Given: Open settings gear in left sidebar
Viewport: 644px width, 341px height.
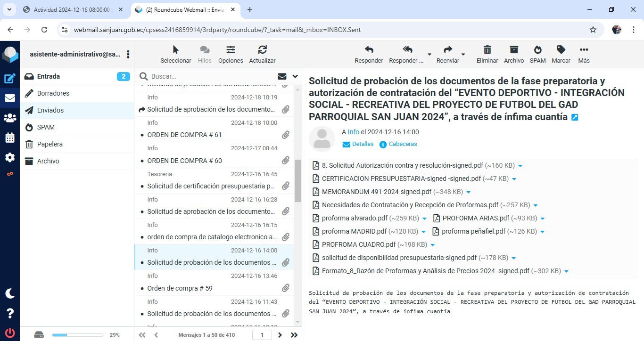Looking at the screenshot, I should pos(10,157).
